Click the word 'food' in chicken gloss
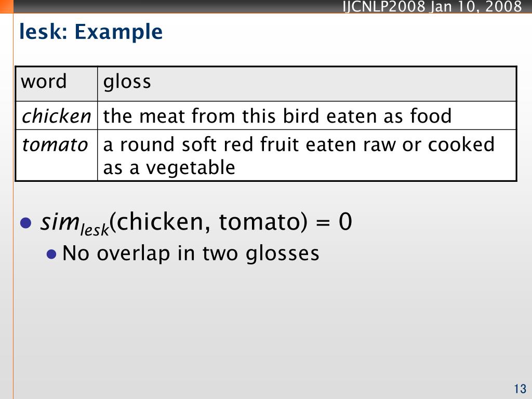This screenshot has height=399, width=532. (x=431, y=116)
